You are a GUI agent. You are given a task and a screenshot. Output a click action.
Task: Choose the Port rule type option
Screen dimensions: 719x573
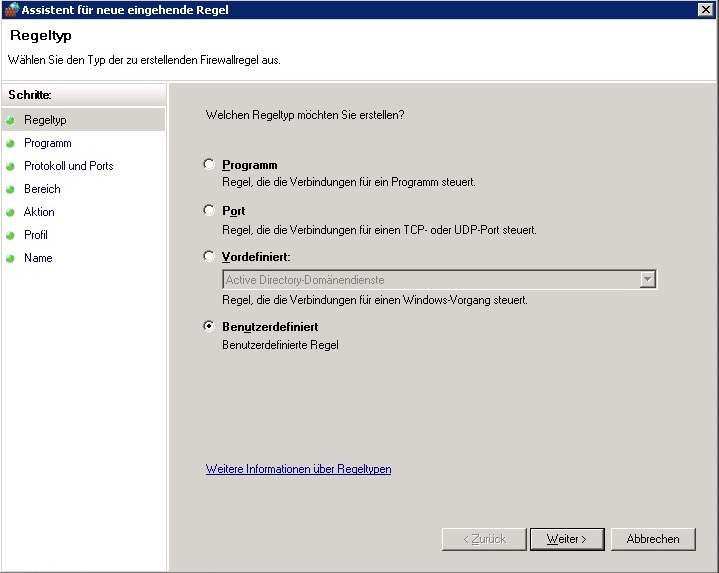pos(209,210)
